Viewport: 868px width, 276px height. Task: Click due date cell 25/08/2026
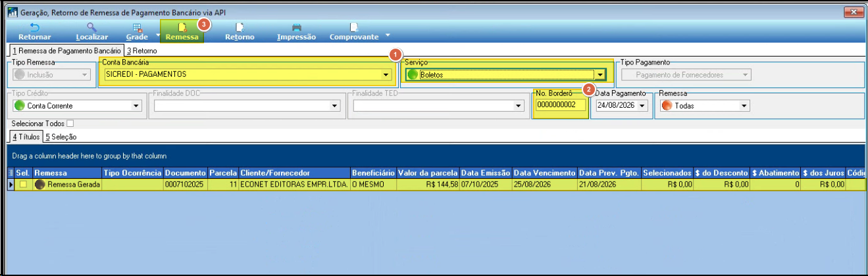click(544, 185)
